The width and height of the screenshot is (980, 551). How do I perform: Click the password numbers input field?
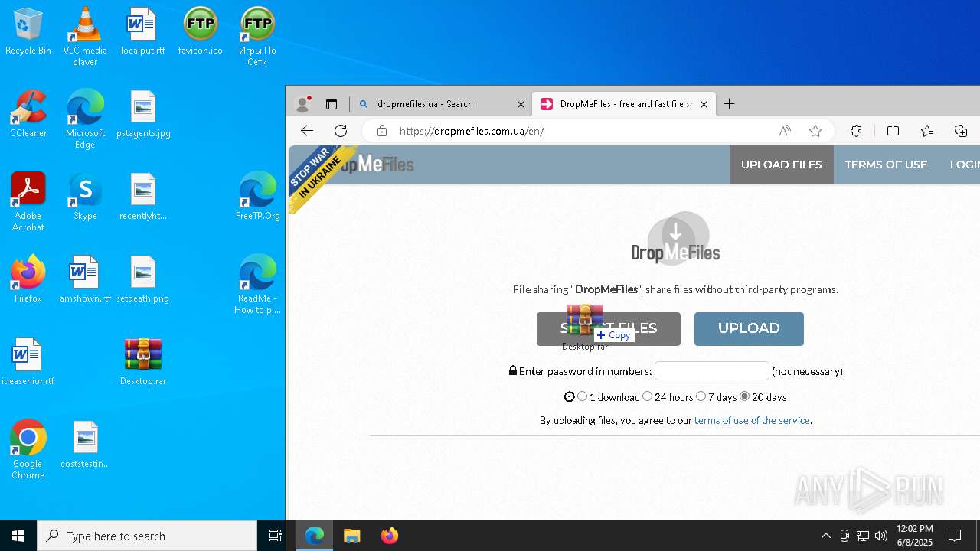712,371
